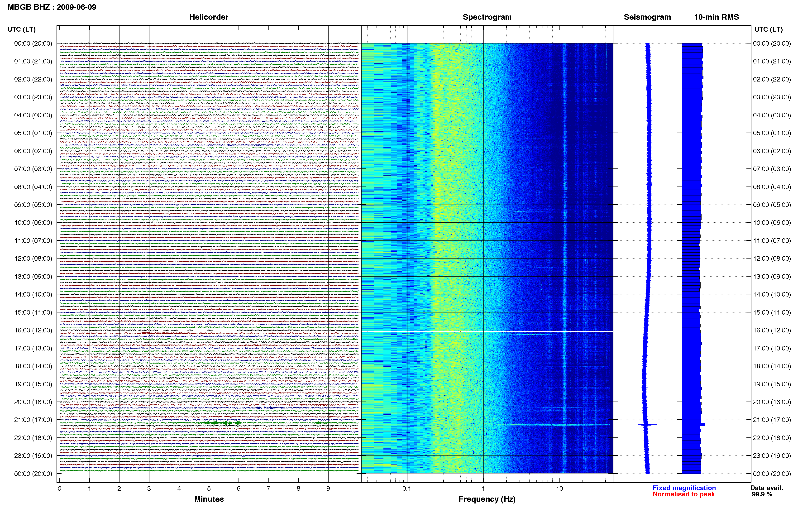Click the right 'UTC (LT)' axis label
Image resolution: width=812 pixels, height=508 pixels.
pyautogui.click(x=768, y=29)
